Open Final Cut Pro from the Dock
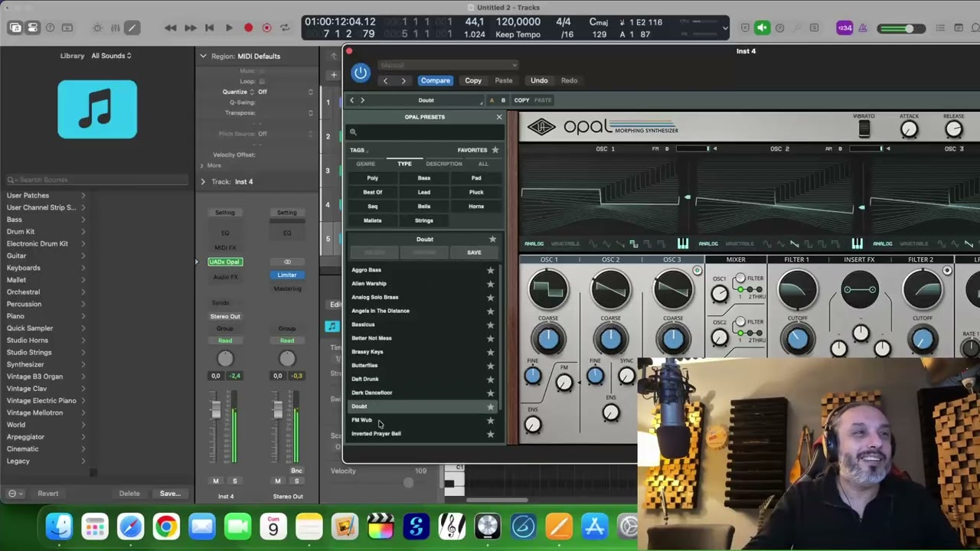The width and height of the screenshot is (980, 551). tap(381, 527)
